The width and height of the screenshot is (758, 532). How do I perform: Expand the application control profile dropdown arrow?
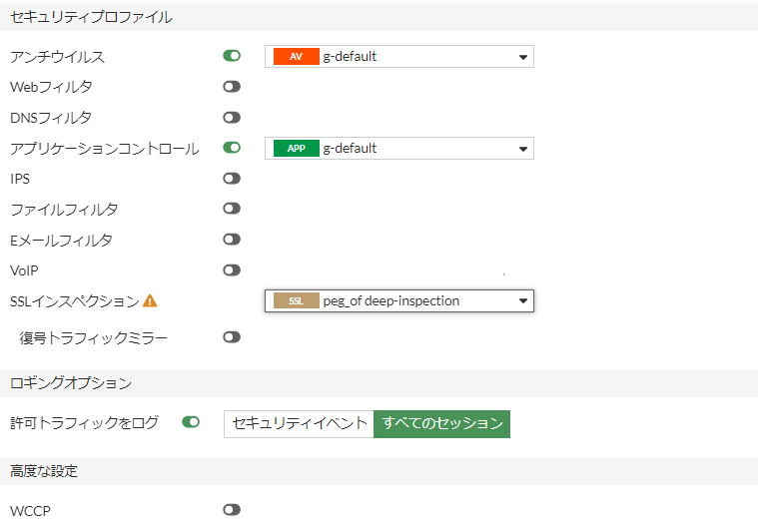(523, 149)
